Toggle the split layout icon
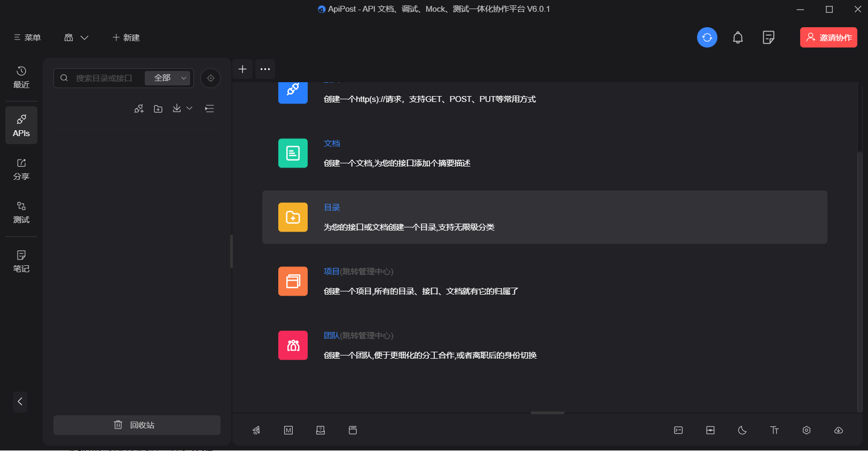 tap(710, 430)
